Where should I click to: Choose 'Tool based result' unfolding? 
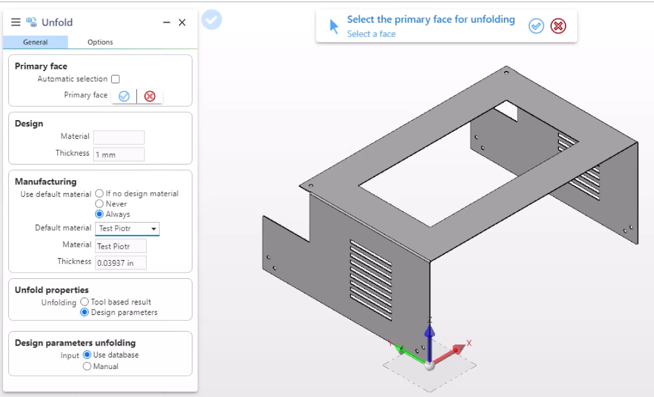pos(85,302)
